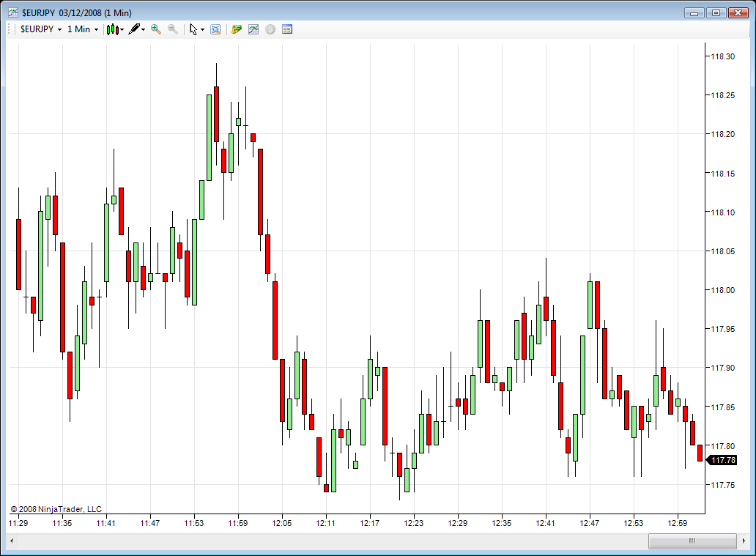Click the grayed dollar coin icon
This screenshot has width=756, height=556.
270,29
